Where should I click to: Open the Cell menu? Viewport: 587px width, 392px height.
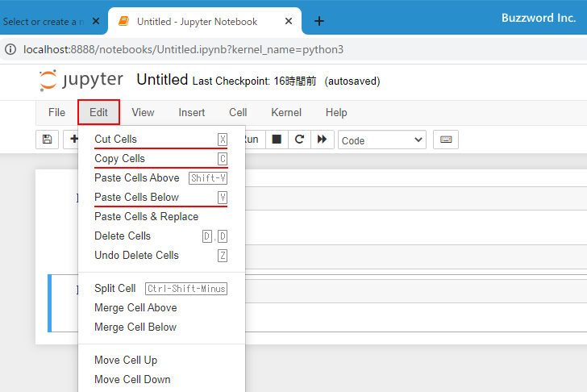(238, 112)
